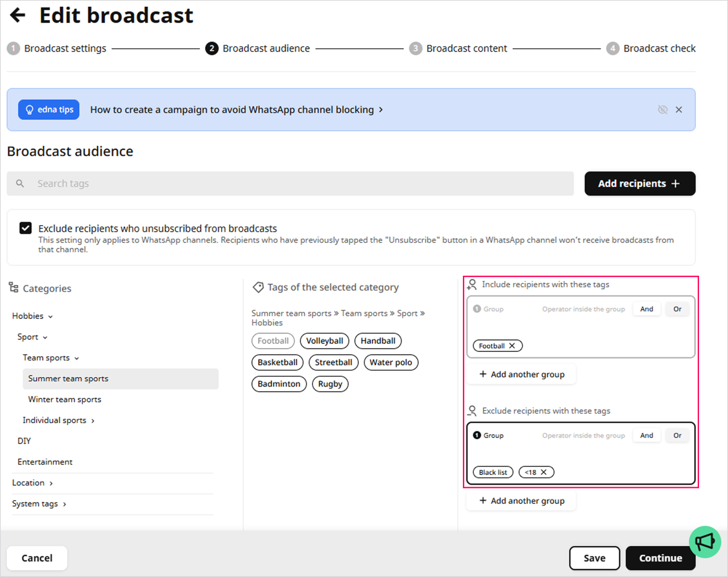This screenshot has width=728, height=577.
Task: Click the back arrow beside Edit broadcast
Action: pyautogui.click(x=18, y=15)
